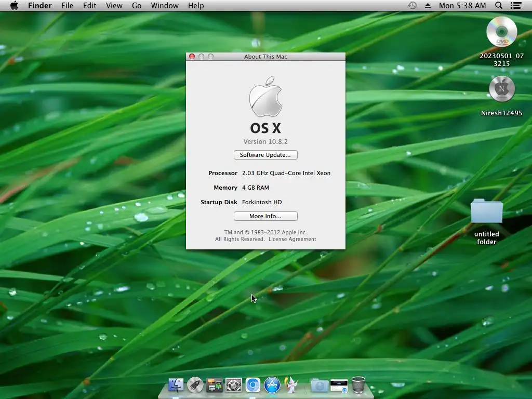Click the Processor value 2.03 GHz Quad-Core

[286, 173]
